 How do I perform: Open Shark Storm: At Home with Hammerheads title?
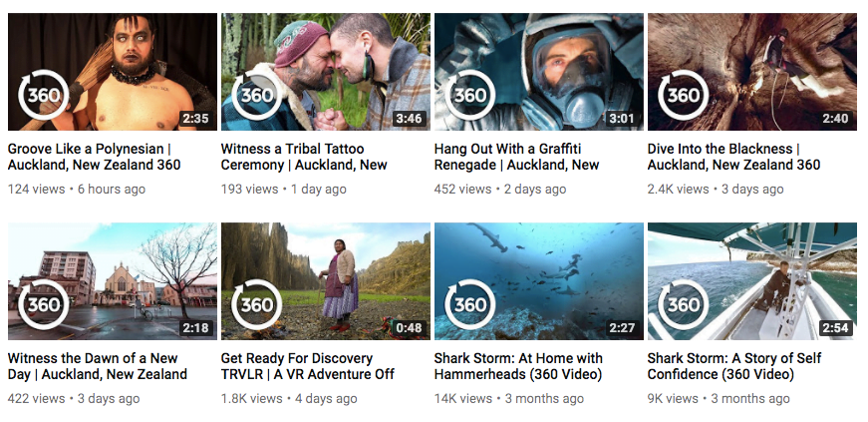[518, 366]
